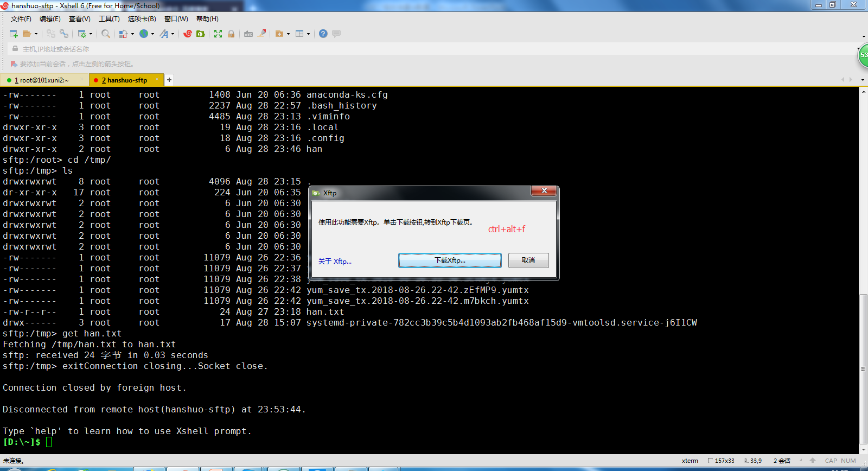Click the highlight pen icon in toolbar
Viewport: 868px width, 471px height.
262,34
